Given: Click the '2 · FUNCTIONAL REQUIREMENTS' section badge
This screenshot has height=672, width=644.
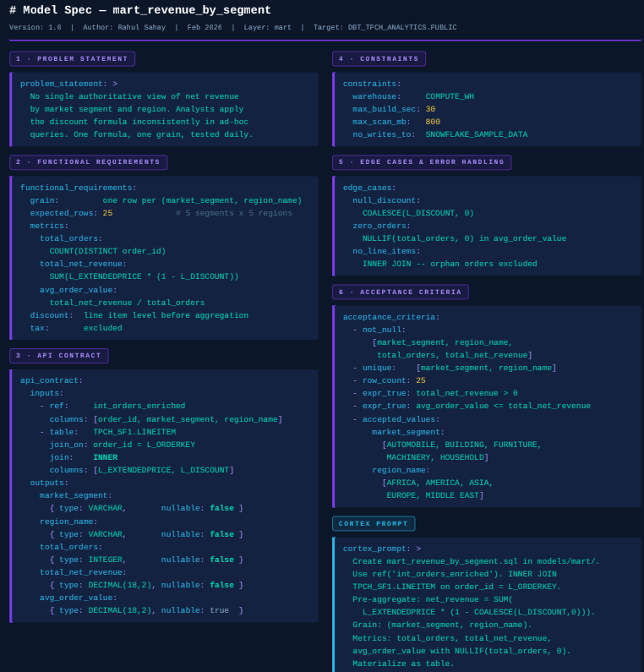Looking at the screenshot, I should point(88,162).
